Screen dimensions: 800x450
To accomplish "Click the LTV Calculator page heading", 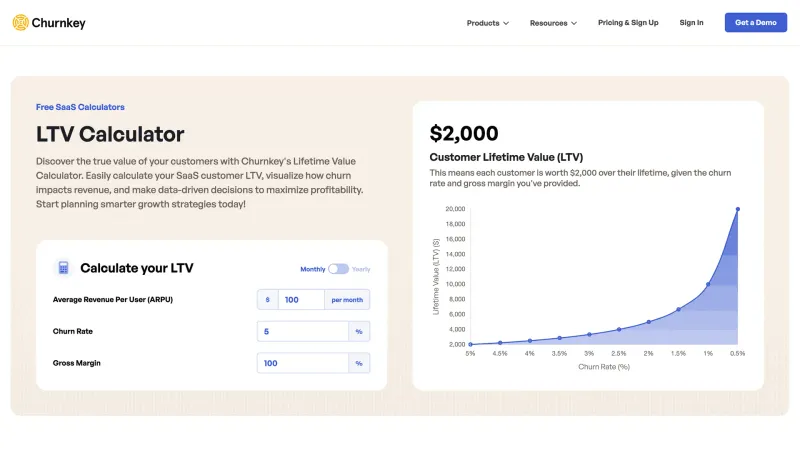I will tap(110, 134).
